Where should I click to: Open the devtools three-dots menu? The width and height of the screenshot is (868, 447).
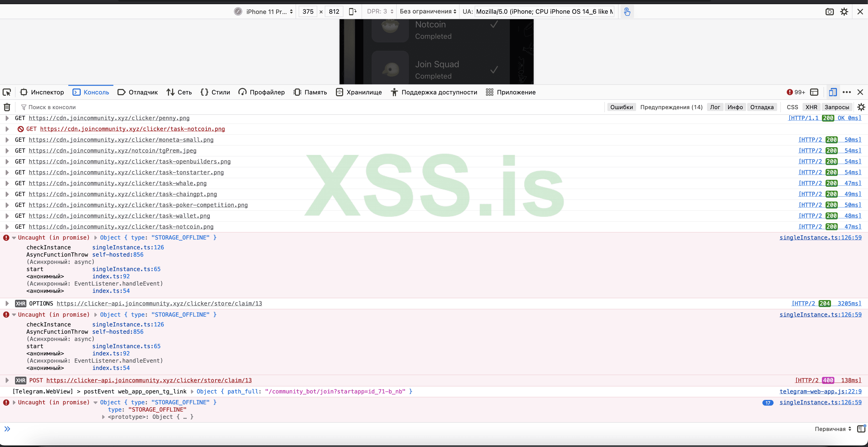point(847,92)
